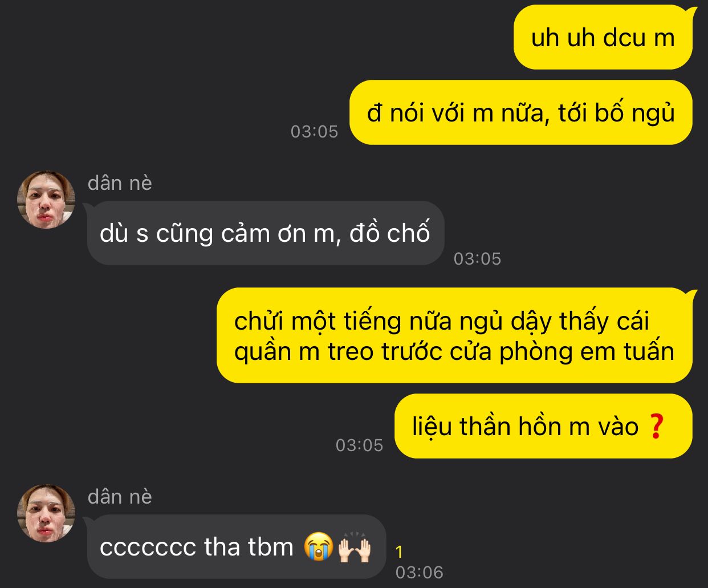
Task: Tap the raised hands emoji
Action: (x=354, y=547)
